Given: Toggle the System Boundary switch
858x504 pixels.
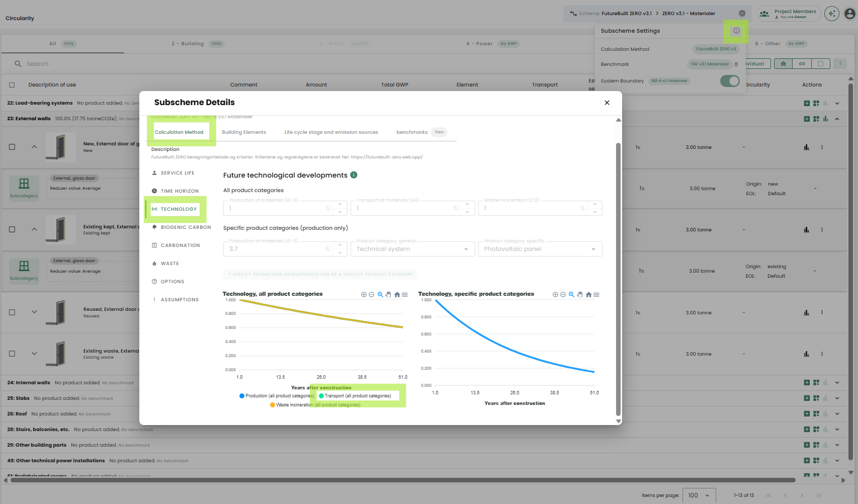Looking at the screenshot, I should pyautogui.click(x=729, y=81).
